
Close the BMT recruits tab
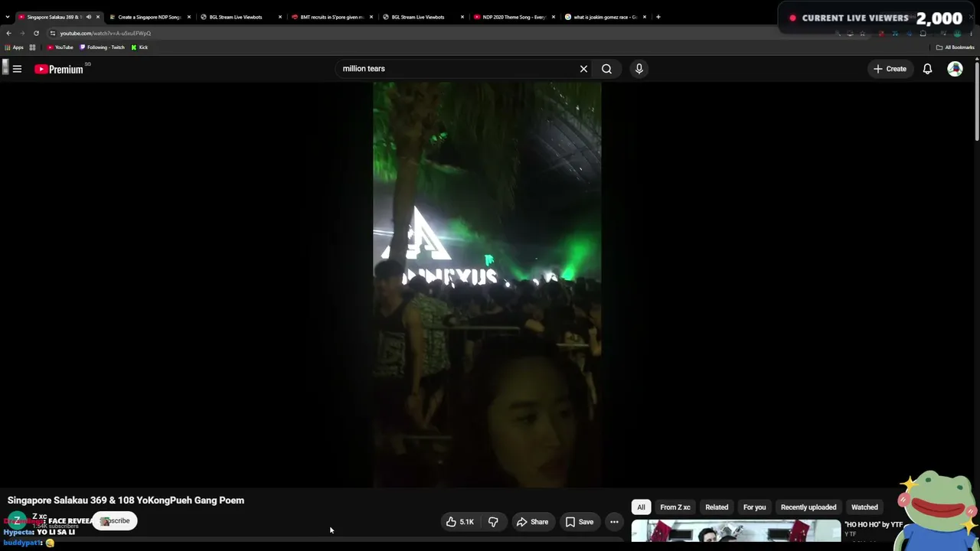tap(371, 17)
